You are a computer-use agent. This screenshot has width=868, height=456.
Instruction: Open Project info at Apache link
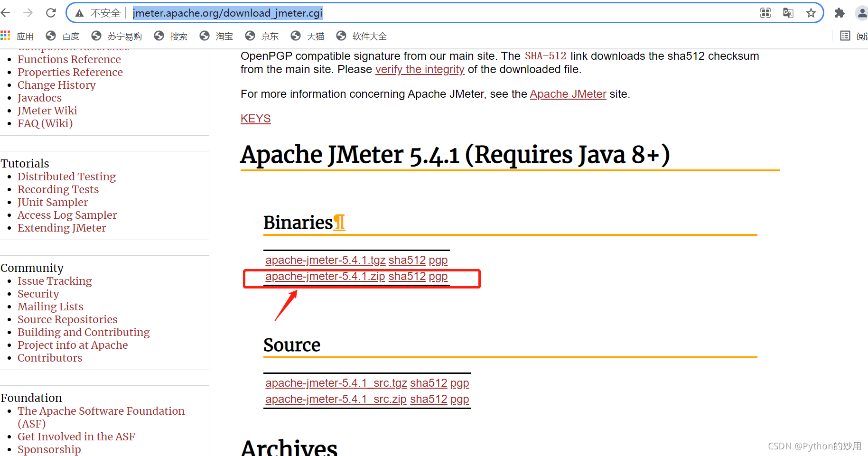(73, 345)
